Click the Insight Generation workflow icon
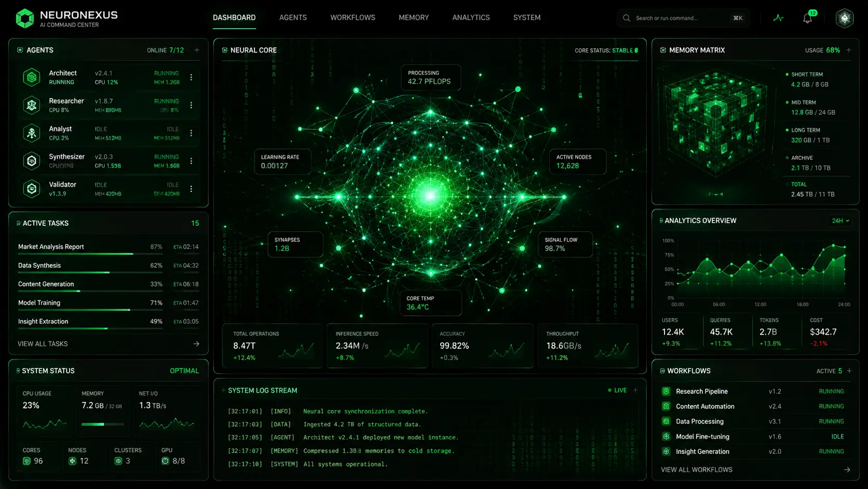Viewport: 868px width, 489px height. tap(666, 452)
